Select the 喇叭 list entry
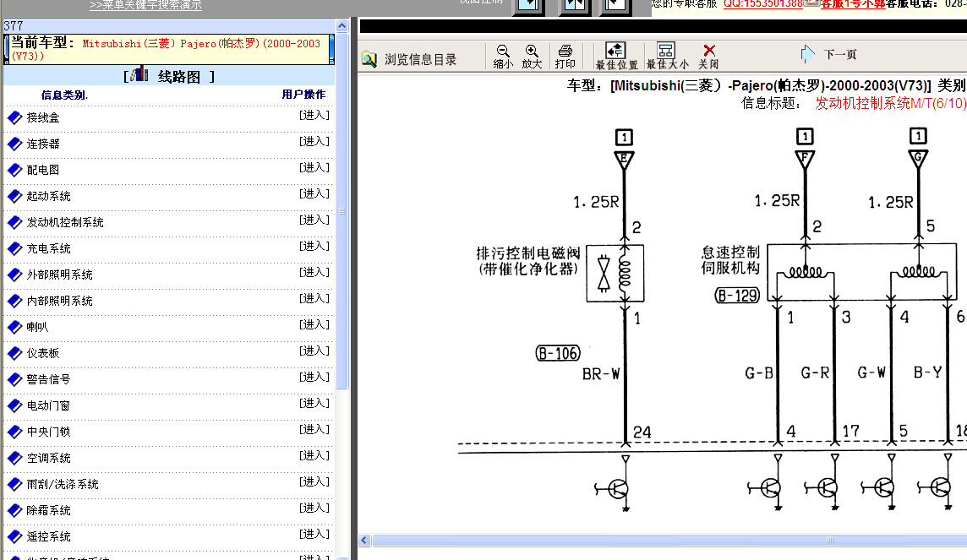 tap(38, 327)
